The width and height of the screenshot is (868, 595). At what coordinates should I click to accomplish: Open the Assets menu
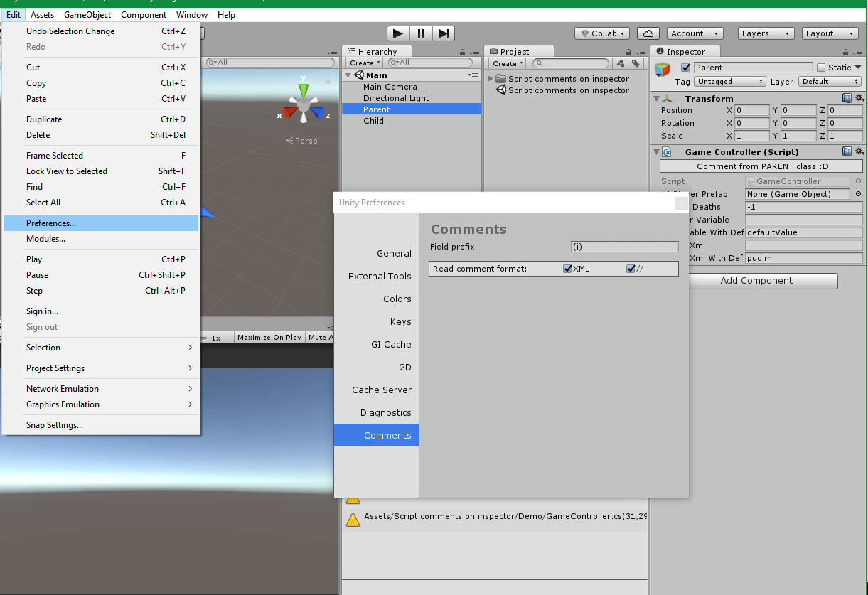click(x=43, y=15)
